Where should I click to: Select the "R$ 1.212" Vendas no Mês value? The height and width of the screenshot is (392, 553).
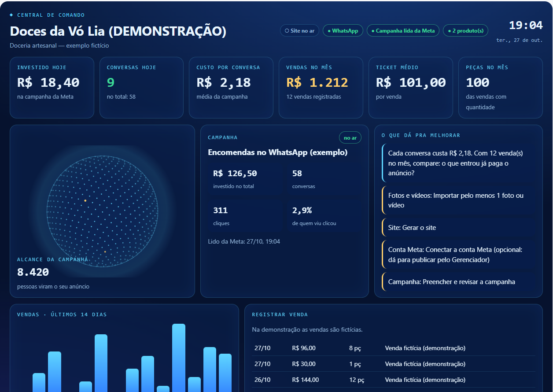coord(317,82)
